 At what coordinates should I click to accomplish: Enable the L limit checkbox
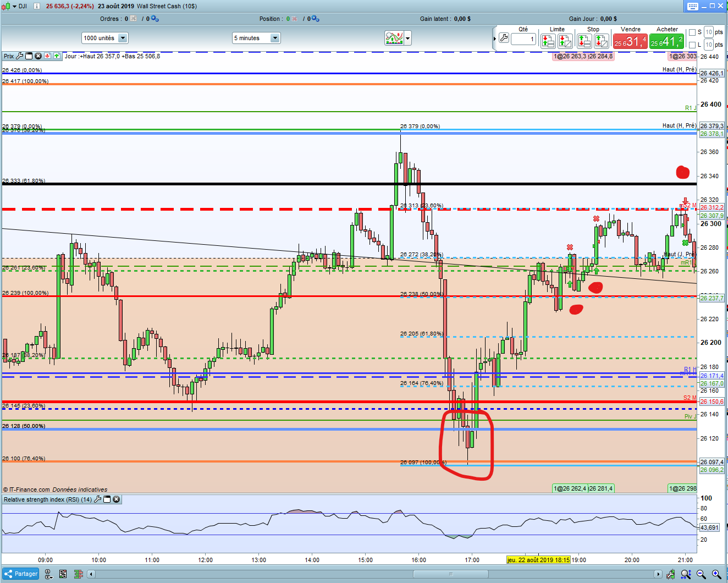point(692,45)
